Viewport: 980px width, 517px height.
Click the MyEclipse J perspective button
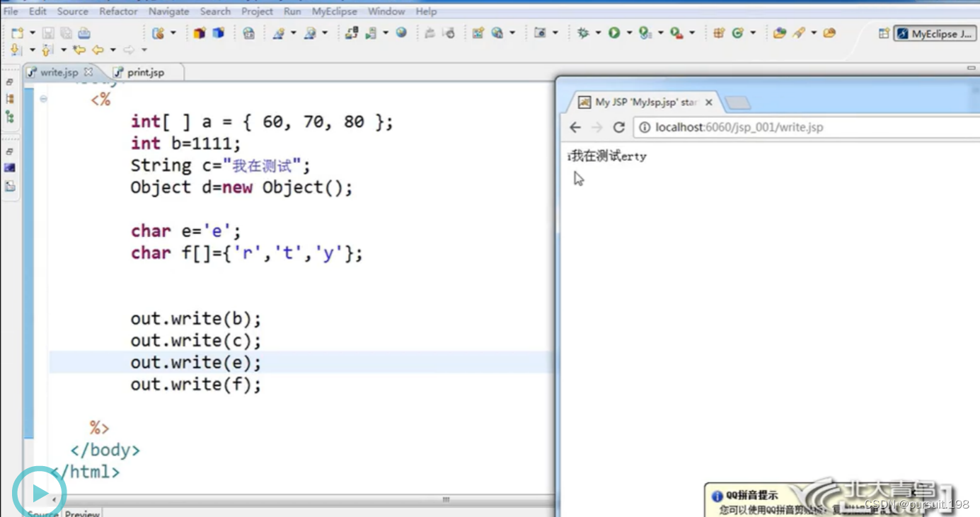coord(935,33)
